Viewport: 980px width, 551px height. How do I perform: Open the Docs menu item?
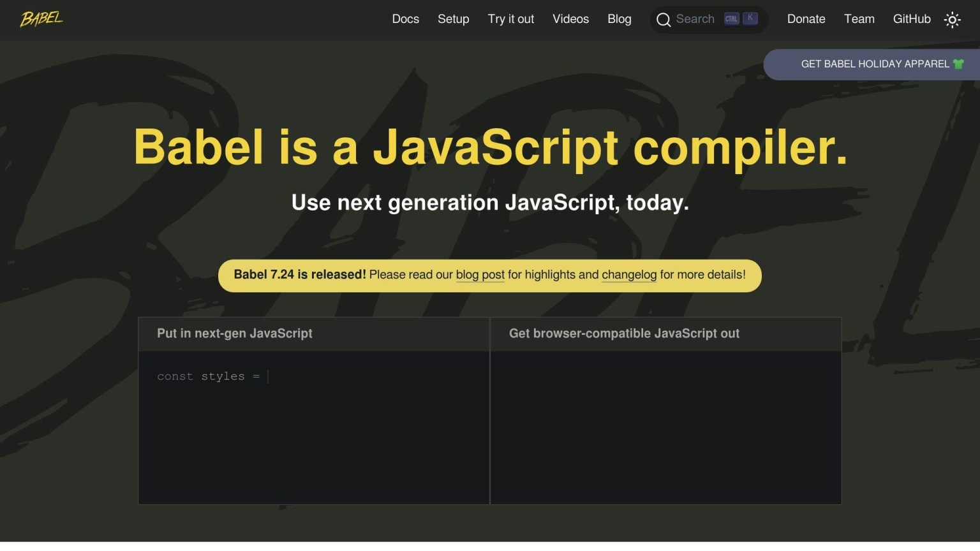pyautogui.click(x=406, y=19)
